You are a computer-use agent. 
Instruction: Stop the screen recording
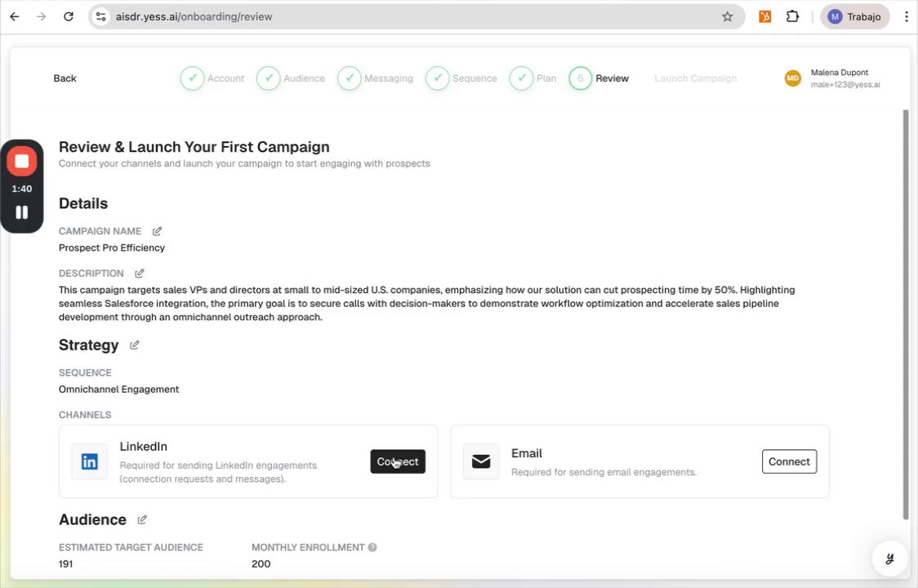point(22,162)
